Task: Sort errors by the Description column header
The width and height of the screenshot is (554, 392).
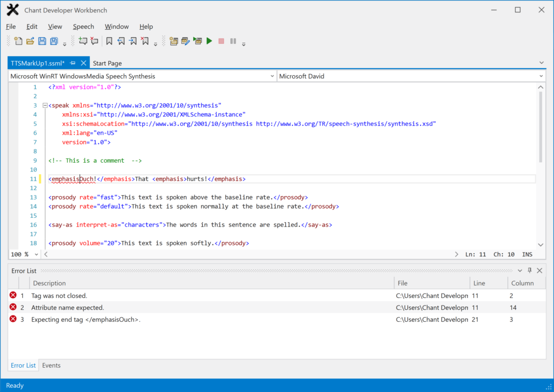Action: click(212, 283)
